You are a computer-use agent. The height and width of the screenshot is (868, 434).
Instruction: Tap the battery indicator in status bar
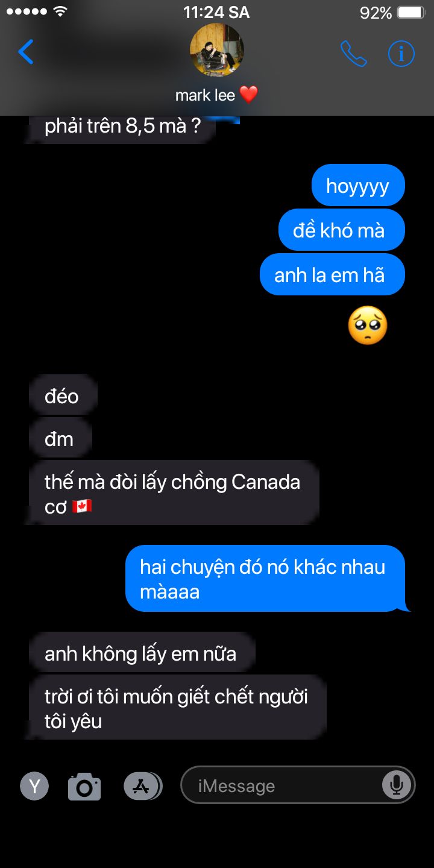[412, 13]
